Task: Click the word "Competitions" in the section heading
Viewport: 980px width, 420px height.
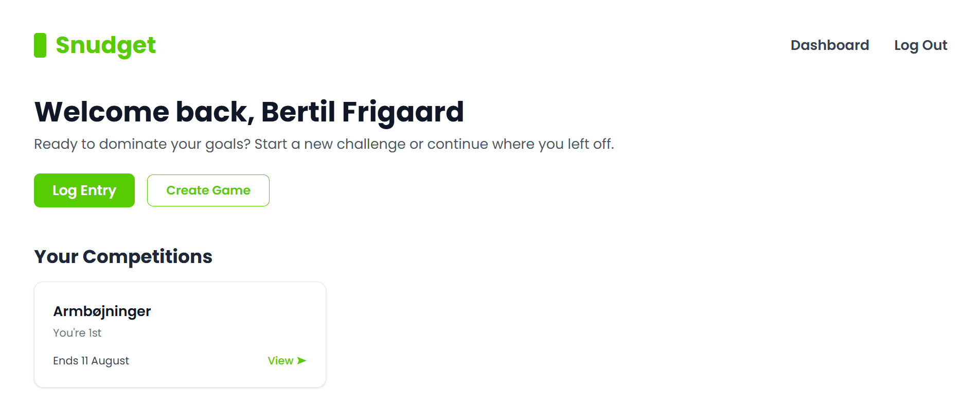Action: 148,256
